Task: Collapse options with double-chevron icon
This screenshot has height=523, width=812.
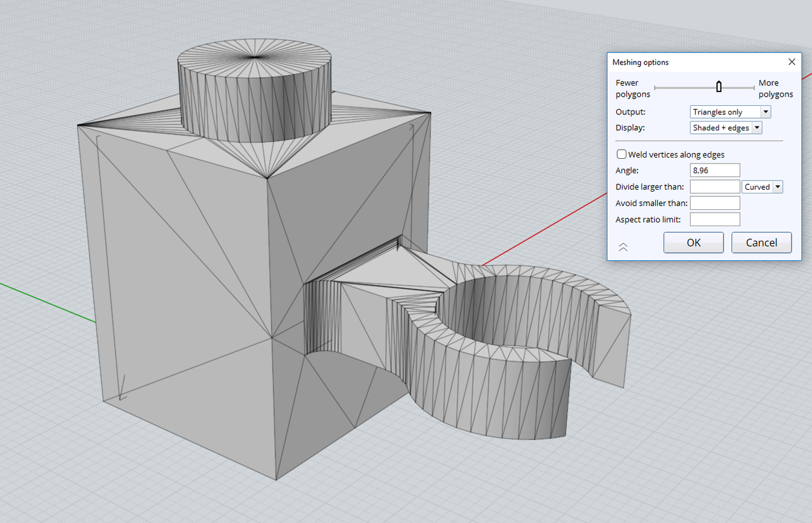Action: (623, 246)
